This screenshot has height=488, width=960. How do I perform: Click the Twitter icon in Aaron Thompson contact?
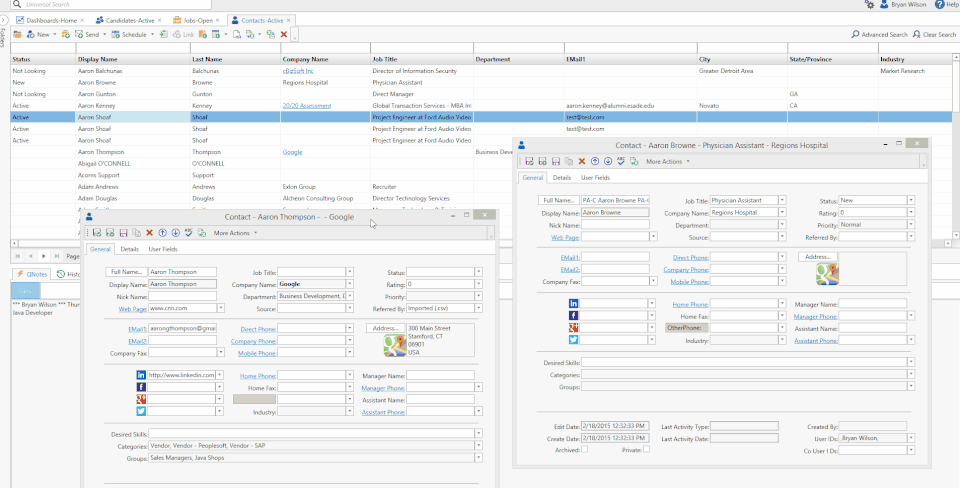coord(141,411)
